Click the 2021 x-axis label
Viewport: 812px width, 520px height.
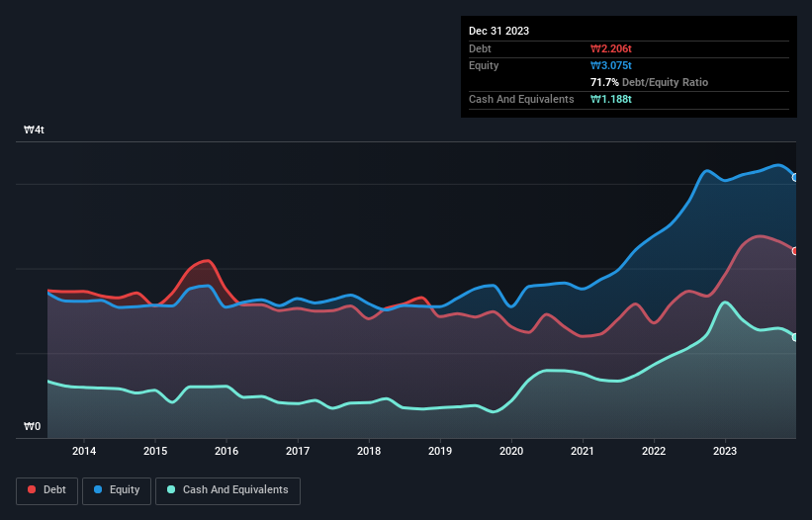click(583, 451)
